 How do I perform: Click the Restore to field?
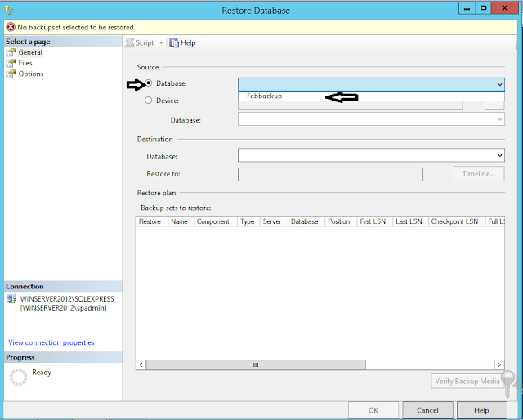(330, 174)
